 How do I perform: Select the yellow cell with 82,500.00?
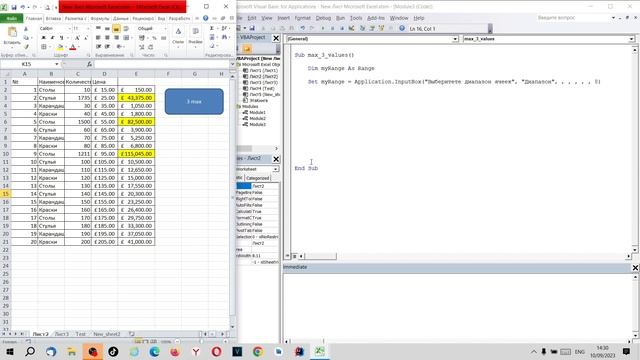[x=136, y=122]
